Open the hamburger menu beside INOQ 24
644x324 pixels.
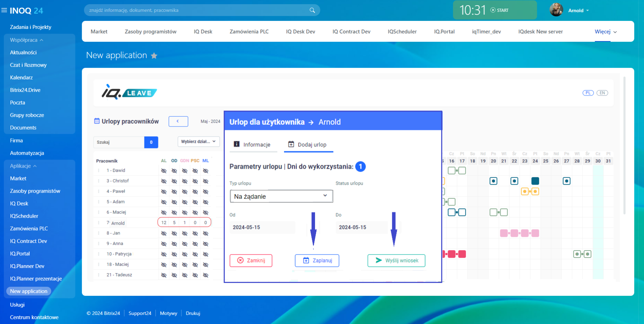point(4,10)
